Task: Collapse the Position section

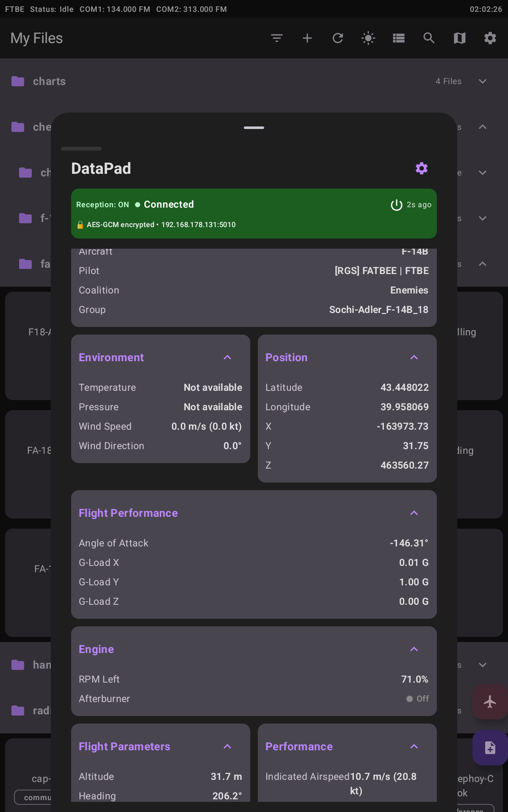Action: 414,357
